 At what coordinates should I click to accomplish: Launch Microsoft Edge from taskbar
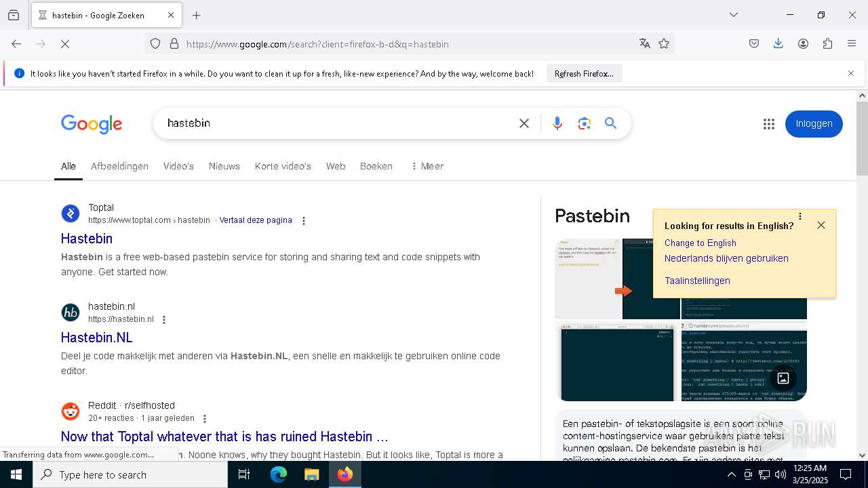tap(279, 474)
